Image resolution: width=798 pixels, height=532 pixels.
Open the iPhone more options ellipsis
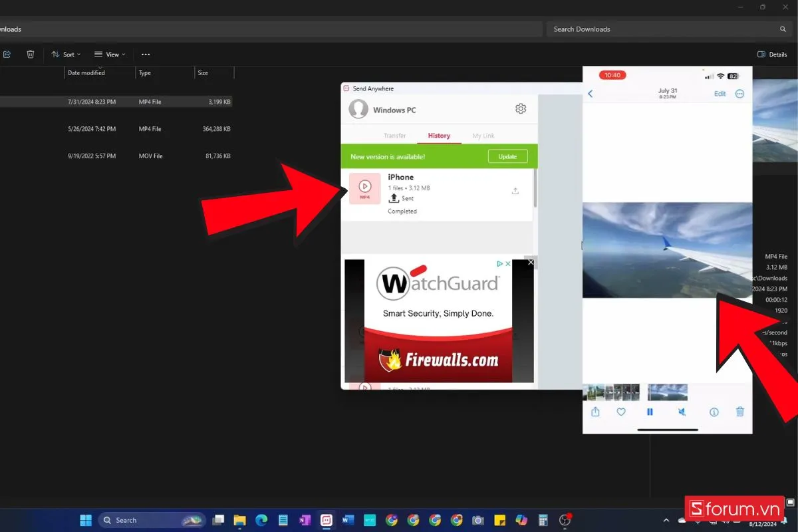tap(739, 94)
